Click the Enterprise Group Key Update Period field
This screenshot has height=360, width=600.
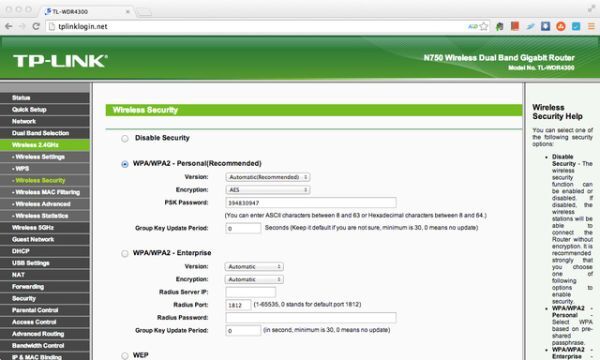(x=243, y=331)
